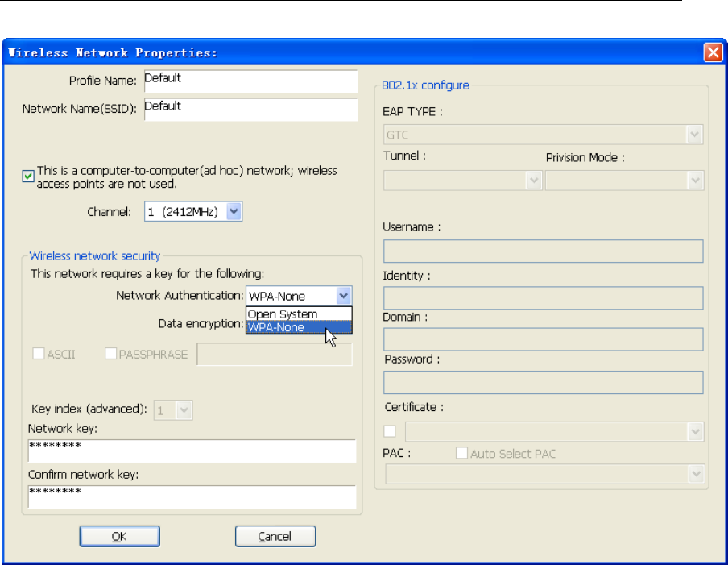Click the Username field
This screenshot has width=728, height=565.
pos(544,251)
